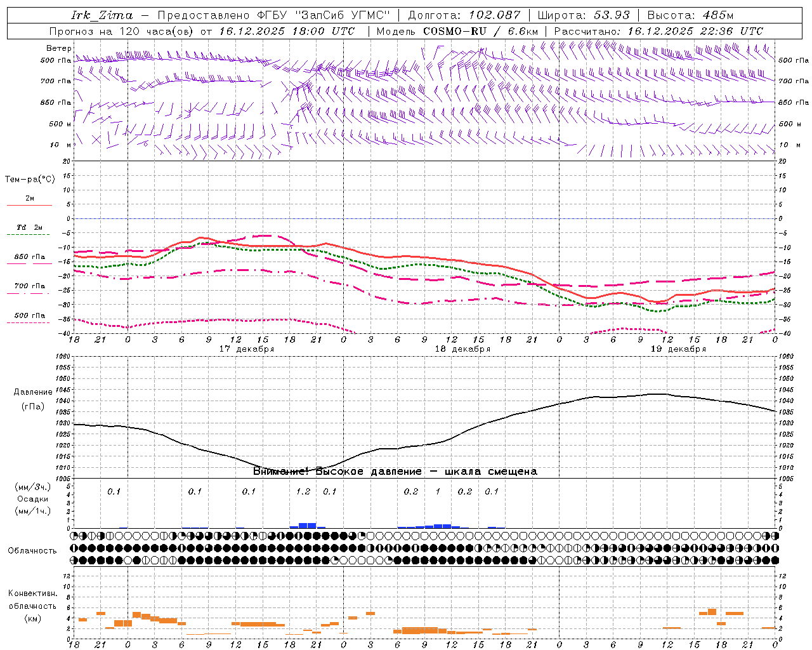Click the "Конвективн." convective cloud label
This screenshot has height=650, width=812.
(33, 594)
